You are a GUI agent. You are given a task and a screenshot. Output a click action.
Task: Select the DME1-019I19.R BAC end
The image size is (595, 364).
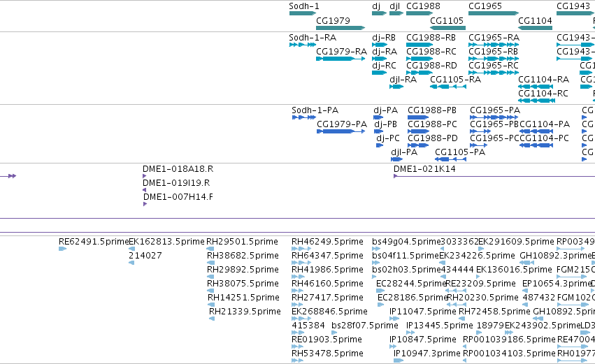pyautogui.click(x=144, y=190)
